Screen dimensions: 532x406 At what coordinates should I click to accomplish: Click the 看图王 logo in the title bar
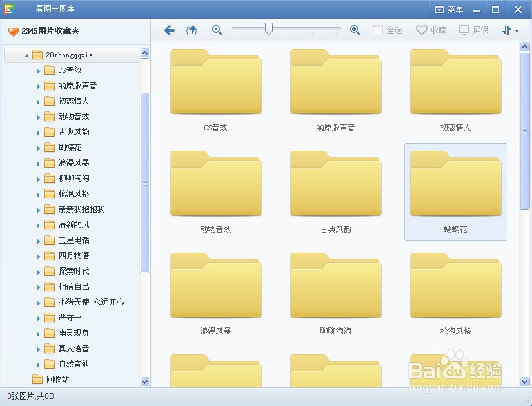[x=8, y=8]
